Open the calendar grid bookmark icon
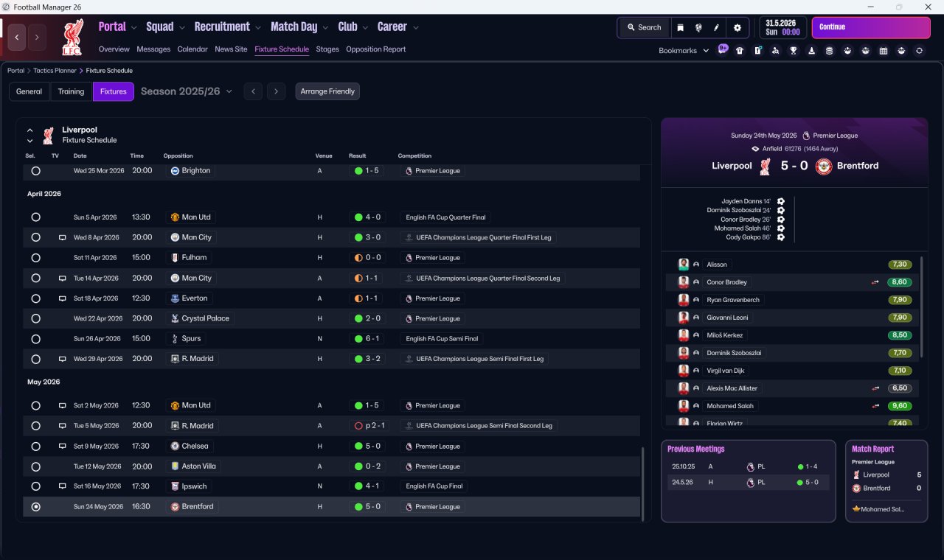Viewport: 944px width, 560px height. [884, 51]
